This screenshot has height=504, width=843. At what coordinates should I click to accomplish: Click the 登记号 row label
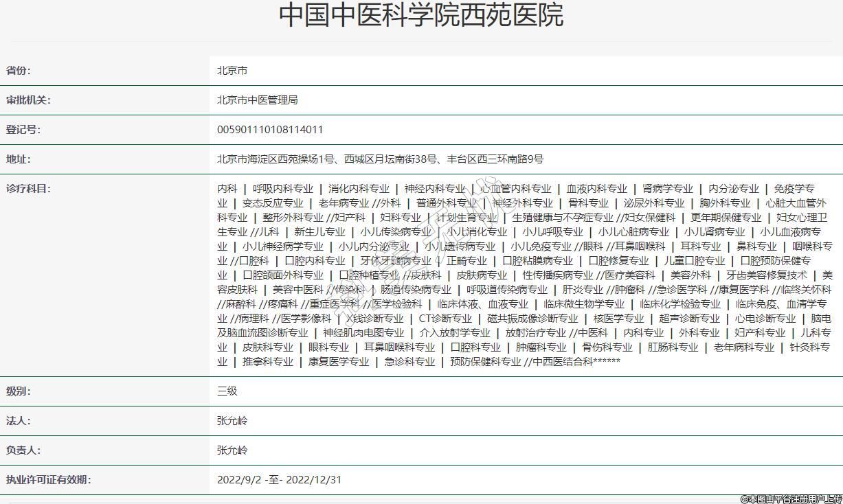pos(23,130)
